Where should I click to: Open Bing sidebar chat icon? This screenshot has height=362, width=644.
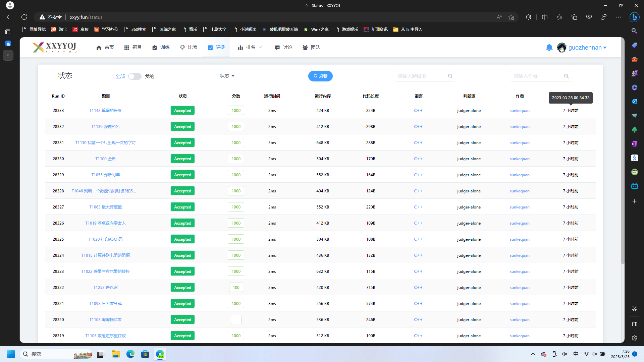[x=634, y=17]
